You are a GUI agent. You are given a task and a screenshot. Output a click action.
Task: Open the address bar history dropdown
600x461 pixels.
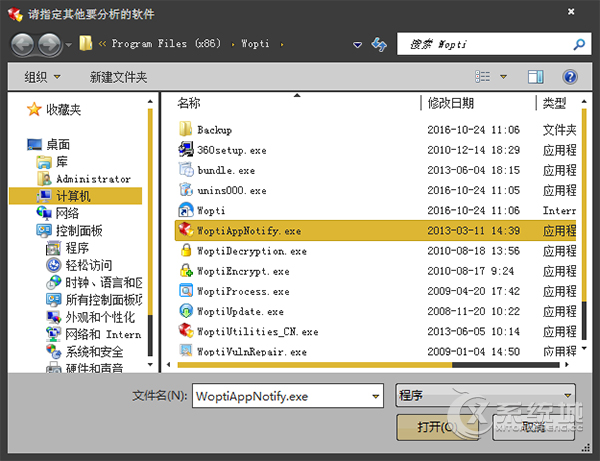tap(357, 45)
